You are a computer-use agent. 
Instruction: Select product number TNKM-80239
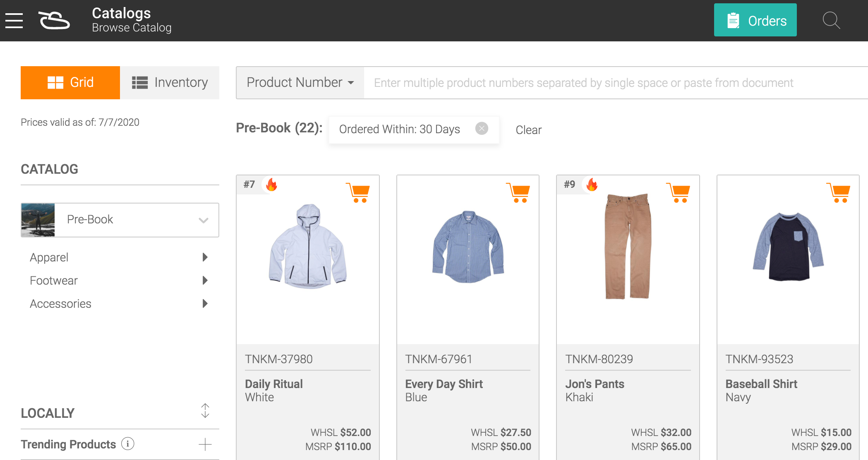[599, 359]
